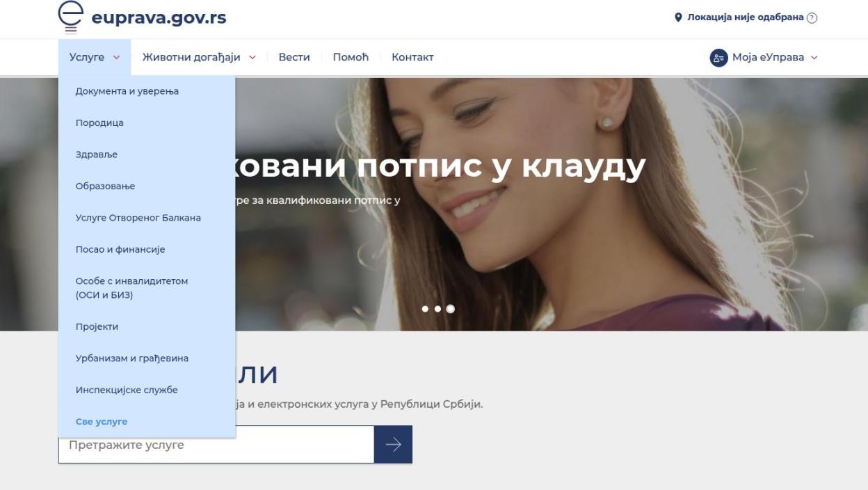
Task: Switch to the second carousel slide dot
Action: 437,309
